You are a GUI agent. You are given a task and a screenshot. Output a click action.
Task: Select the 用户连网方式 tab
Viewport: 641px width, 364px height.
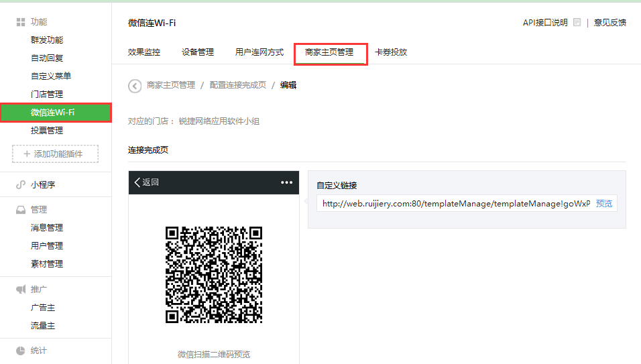pyautogui.click(x=259, y=52)
